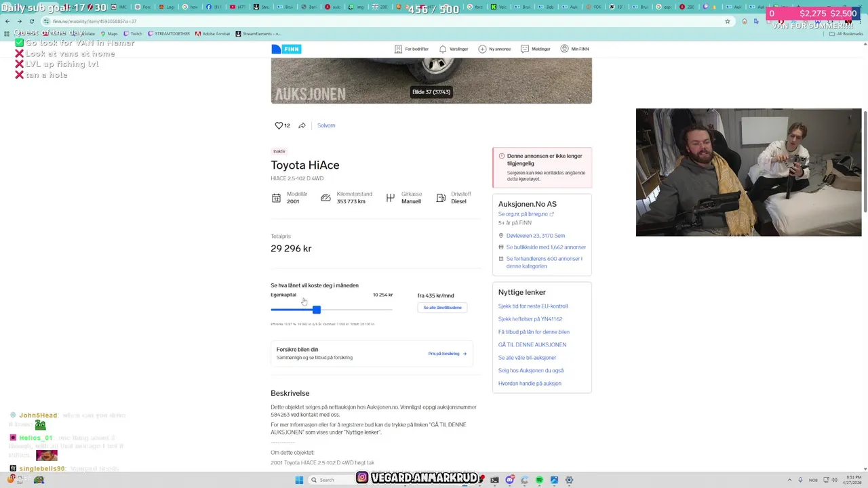Open the Maps bookmark

(109, 33)
